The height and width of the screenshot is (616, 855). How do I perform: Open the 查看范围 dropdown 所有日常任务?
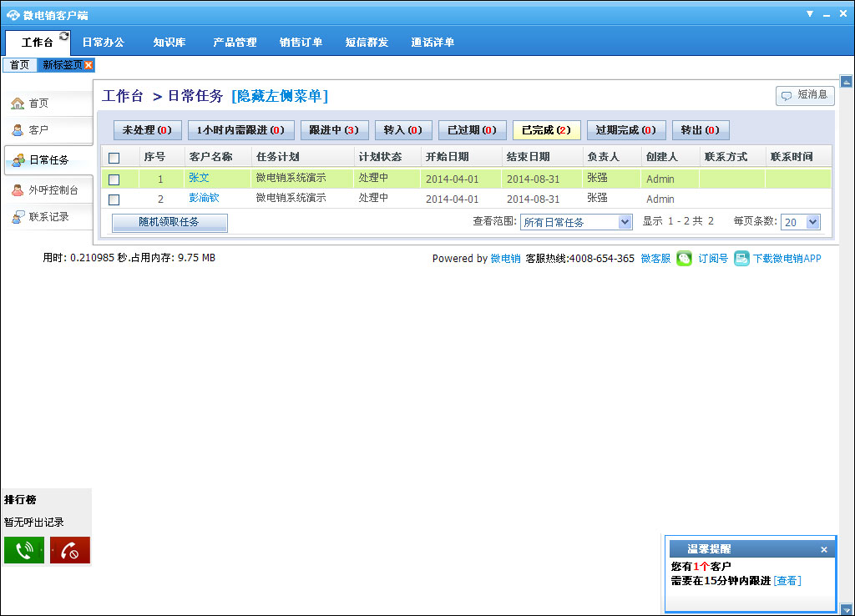(576, 222)
